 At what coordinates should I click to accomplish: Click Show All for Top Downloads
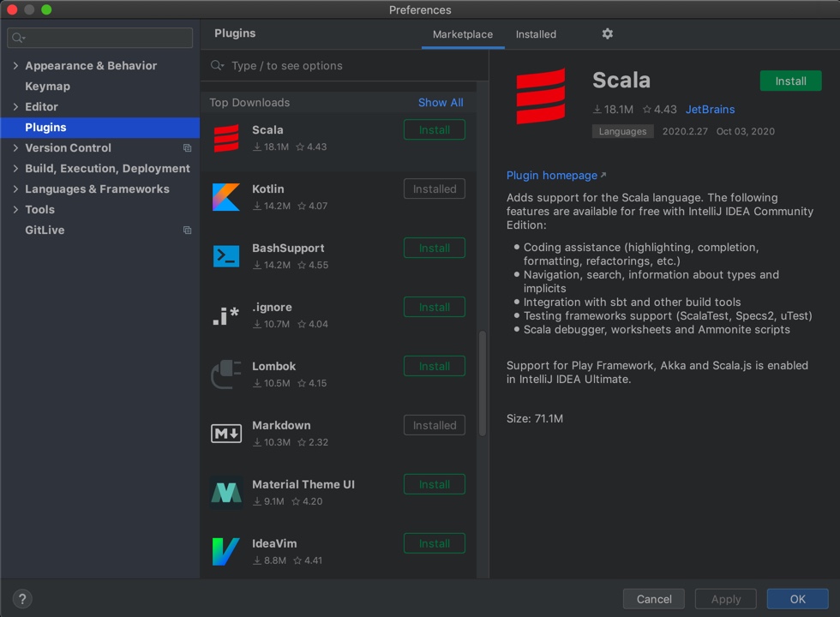(x=441, y=102)
